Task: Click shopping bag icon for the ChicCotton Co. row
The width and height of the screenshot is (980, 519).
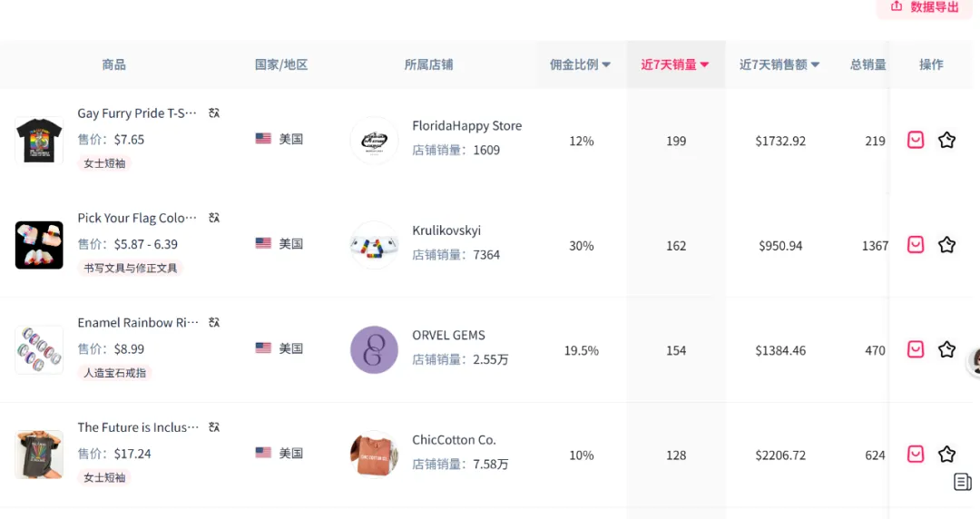Action: click(916, 454)
